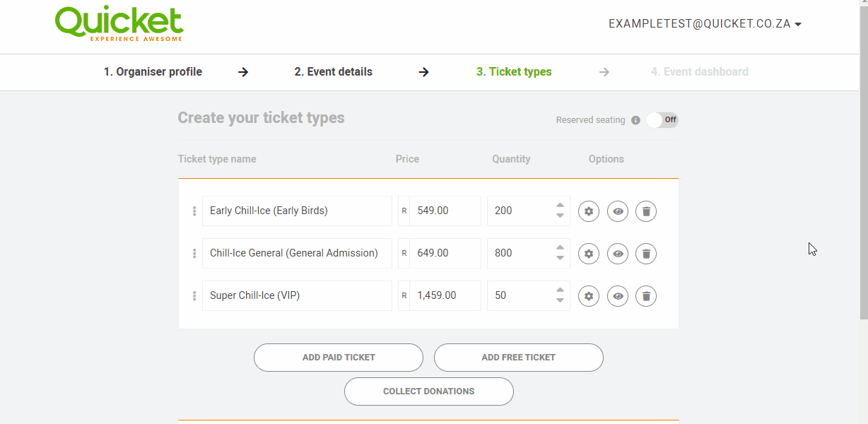Toggle visibility of Early Chill-Ice ticket
The image size is (868, 424).
pyautogui.click(x=618, y=211)
